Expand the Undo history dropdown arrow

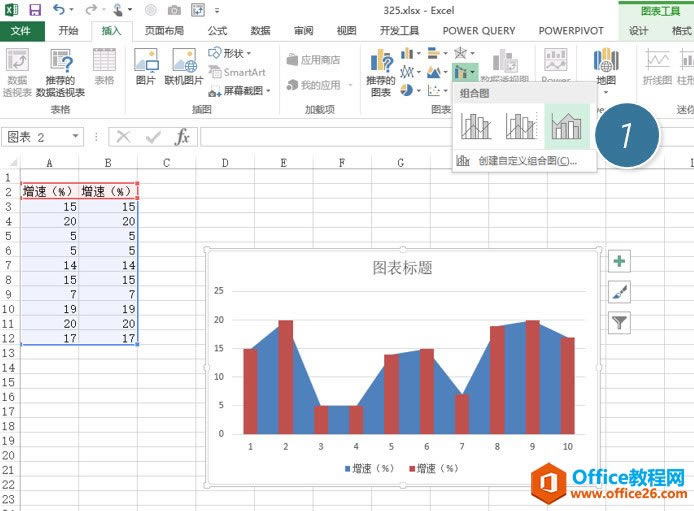click(71, 9)
